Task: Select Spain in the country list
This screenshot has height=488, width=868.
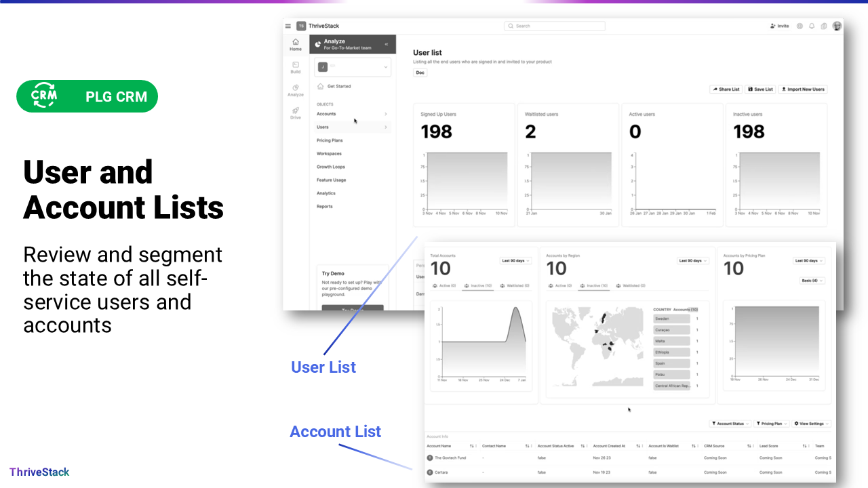Action: click(672, 363)
